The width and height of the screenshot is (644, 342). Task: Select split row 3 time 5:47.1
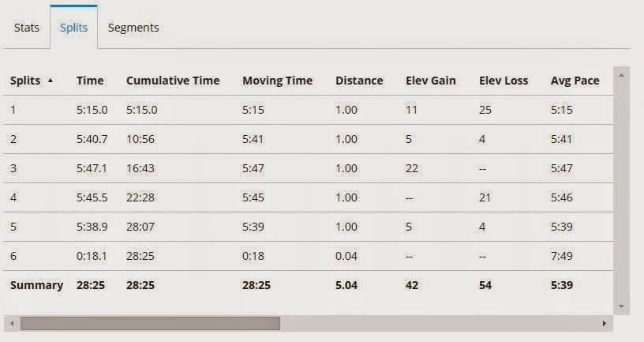[91, 168]
